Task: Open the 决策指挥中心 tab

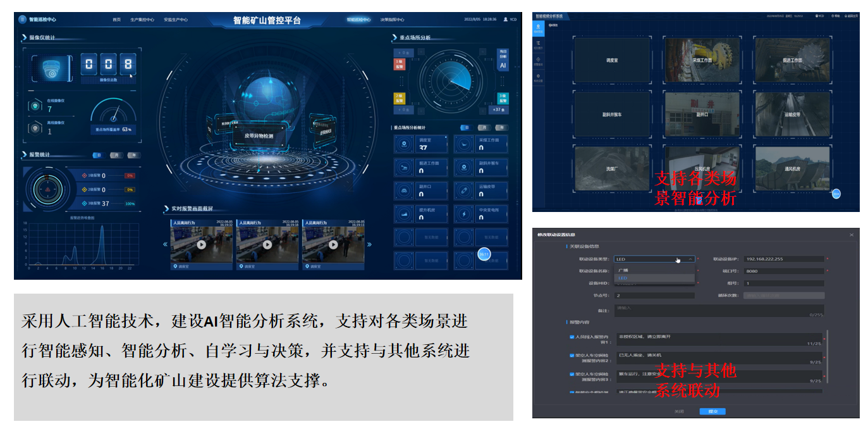Action: coord(392,20)
